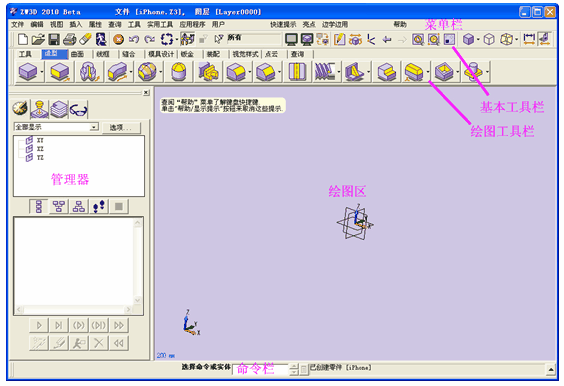Select the wireframe cube display icon

[489, 39]
